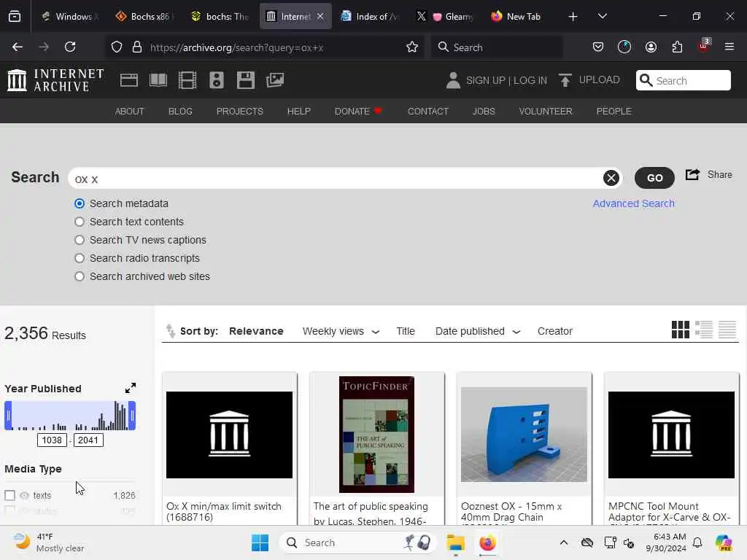This screenshot has width=747, height=560.
Task: Select Search metadata radio button
Action: pyautogui.click(x=80, y=204)
